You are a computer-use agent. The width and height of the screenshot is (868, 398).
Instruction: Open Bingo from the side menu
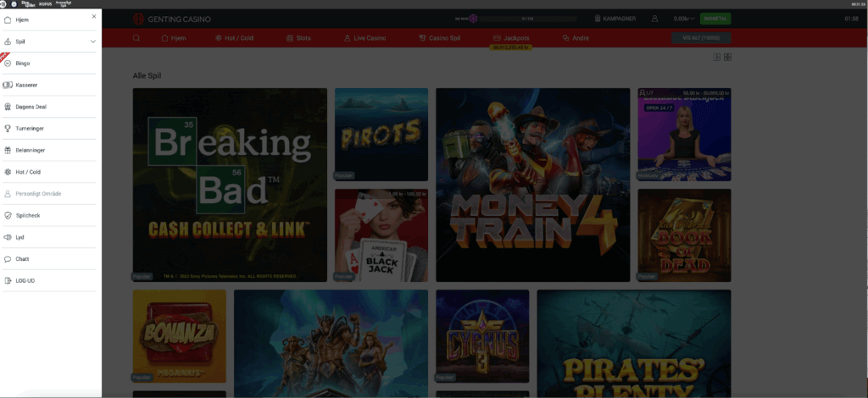point(48,64)
